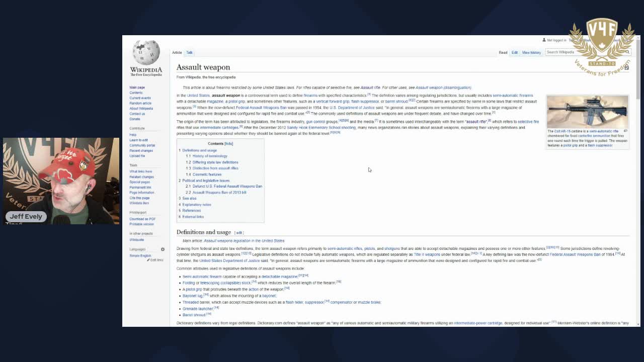The height and width of the screenshot is (362, 644).
Task: Enlarge the Colt AR-15 image icon
Action: [625, 131]
